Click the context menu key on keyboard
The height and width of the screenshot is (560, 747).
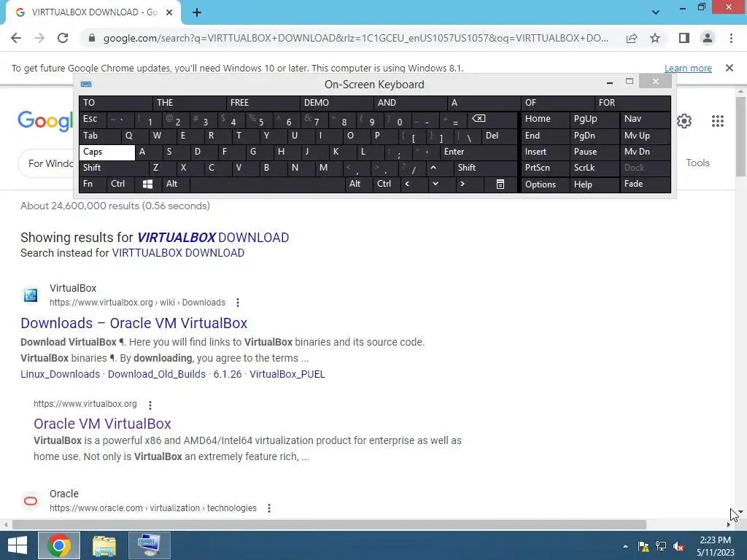pyautogui.click(x=500, y=184)
